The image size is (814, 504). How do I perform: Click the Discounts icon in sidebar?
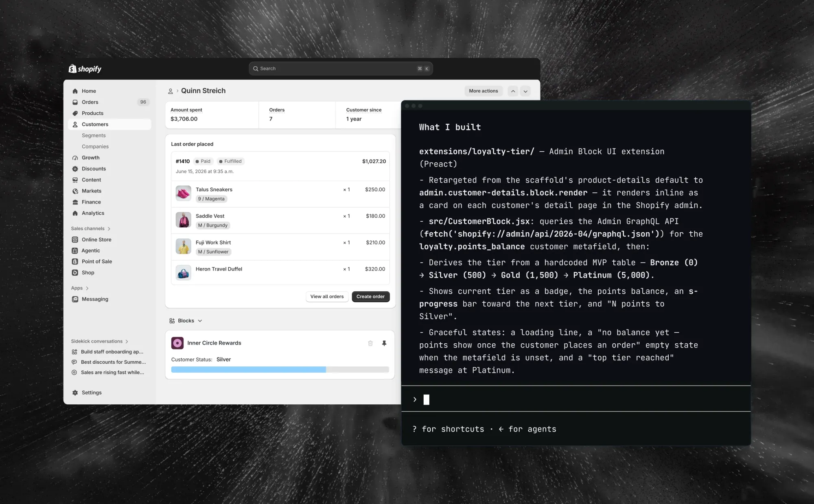click(75, 169)
